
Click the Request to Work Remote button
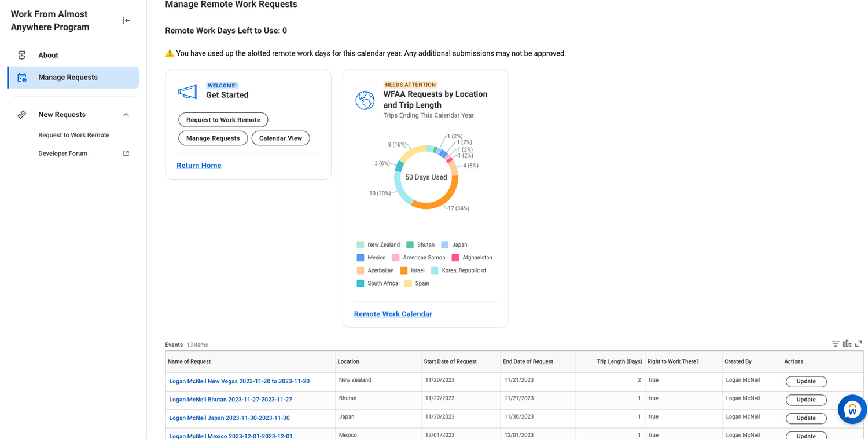coord(223,120)
